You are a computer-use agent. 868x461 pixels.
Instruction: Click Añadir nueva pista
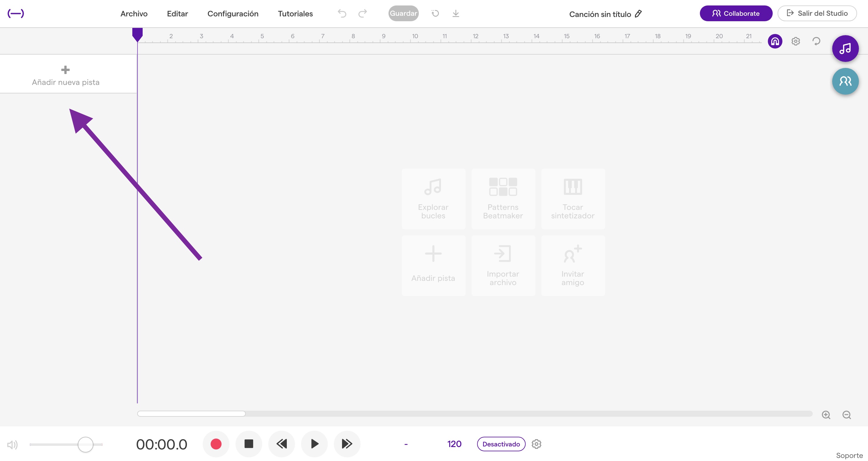click(x=66, y=76)
